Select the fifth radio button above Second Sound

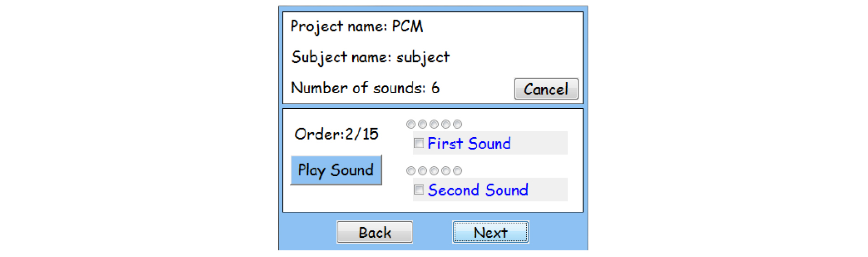point(457,171)
